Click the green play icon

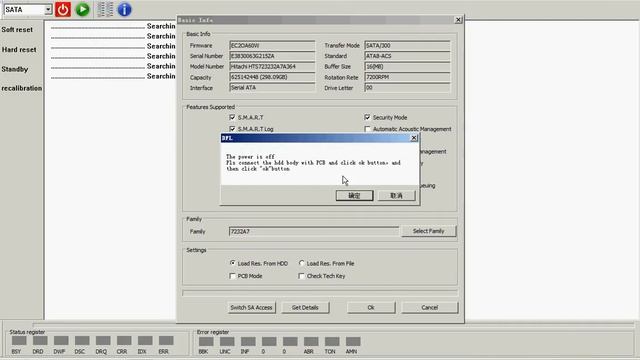point(82,9)
